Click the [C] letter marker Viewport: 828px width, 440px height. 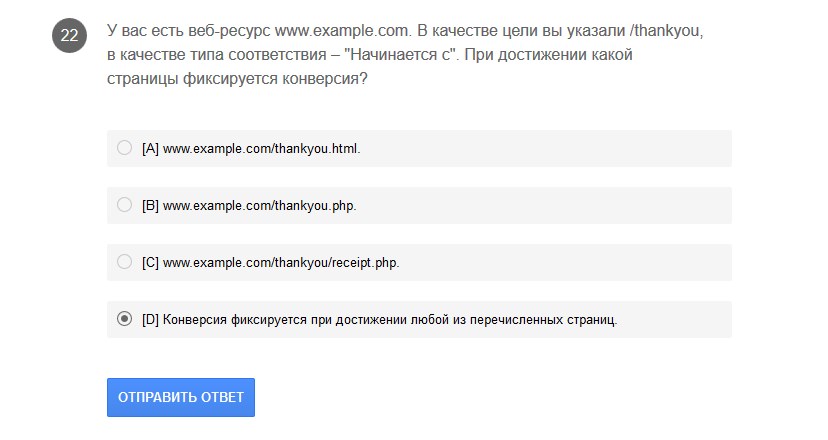[150, 263]
